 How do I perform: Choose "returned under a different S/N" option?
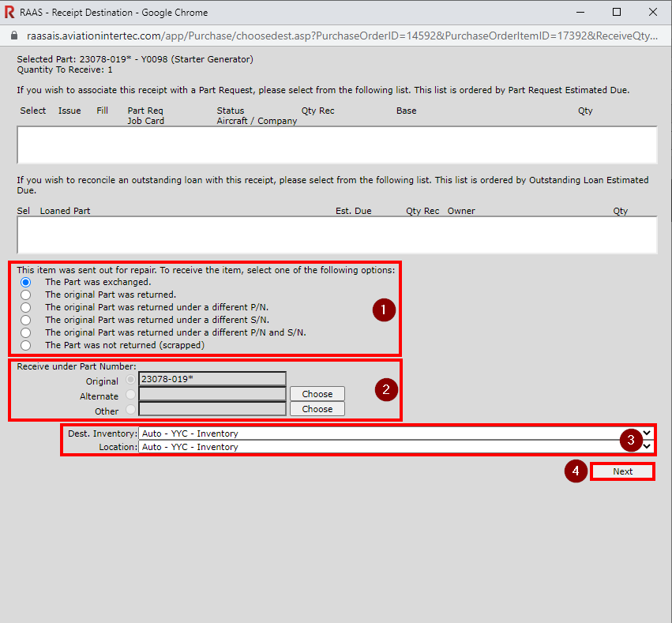[x=25, y=320]
